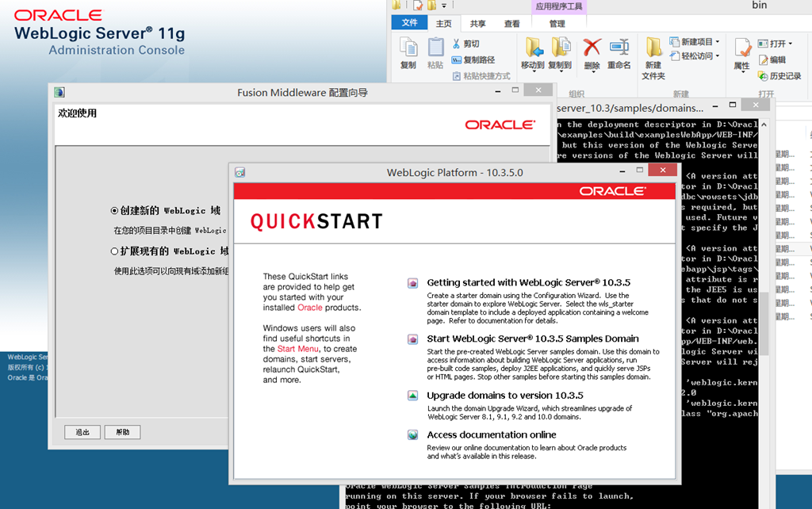Switch to the View (查看) ribbon tab
Image resolution: width=812 pixels, height=509 pixels.
[511, 23]
